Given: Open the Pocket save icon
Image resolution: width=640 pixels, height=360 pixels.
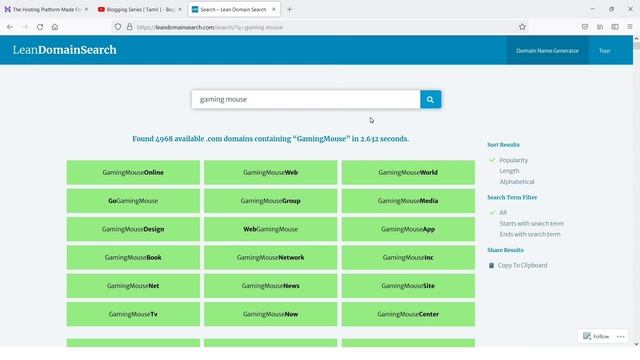Looking at the screenshot, I should coord(585,27).
